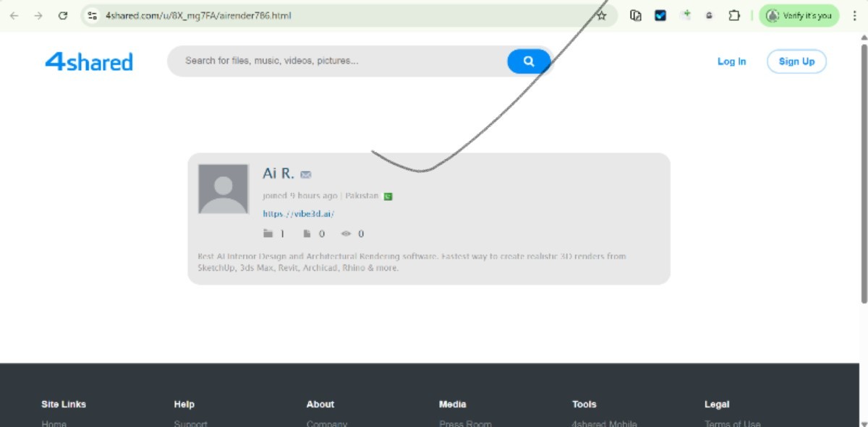This screenshot has height=427, width=868.
Task: Open the vibe3d.ai profile link
Action: [298, 214]
